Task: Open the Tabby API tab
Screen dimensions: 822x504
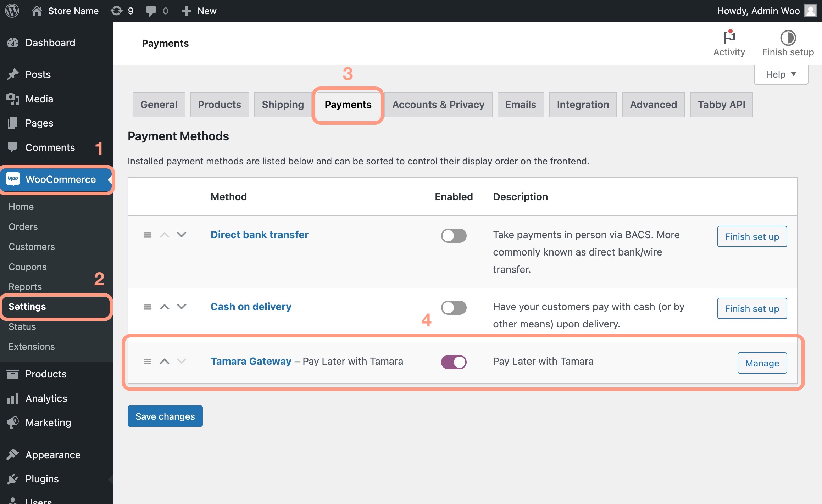Action: [x=721, y=105]
